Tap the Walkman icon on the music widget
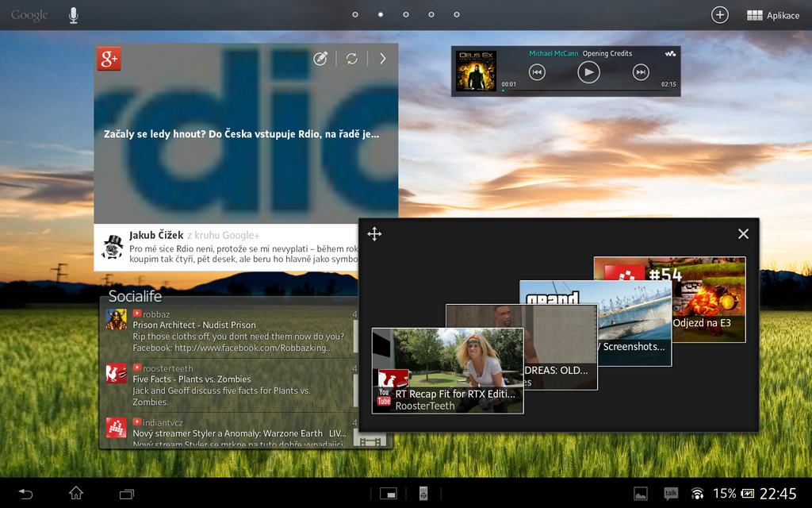 671,53
